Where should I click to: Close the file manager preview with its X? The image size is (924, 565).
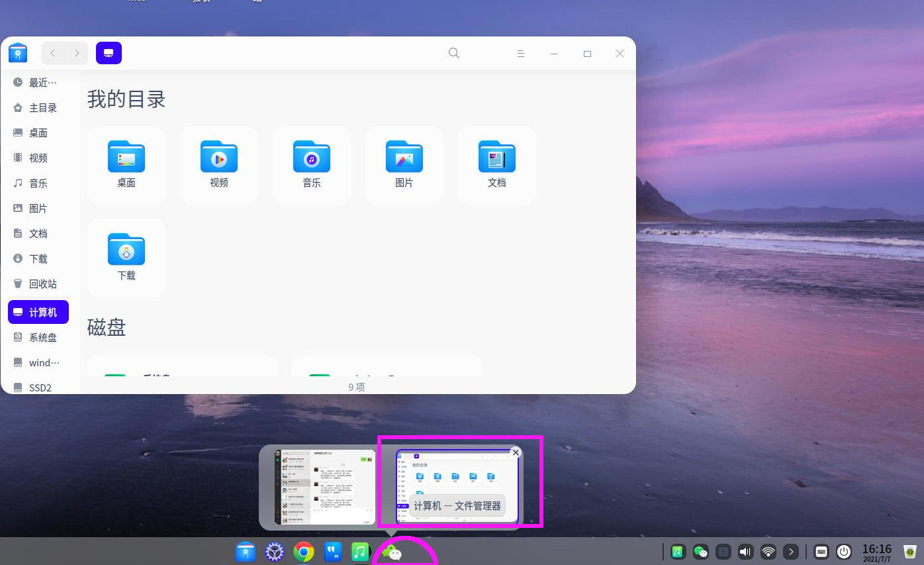pos(516,452)
